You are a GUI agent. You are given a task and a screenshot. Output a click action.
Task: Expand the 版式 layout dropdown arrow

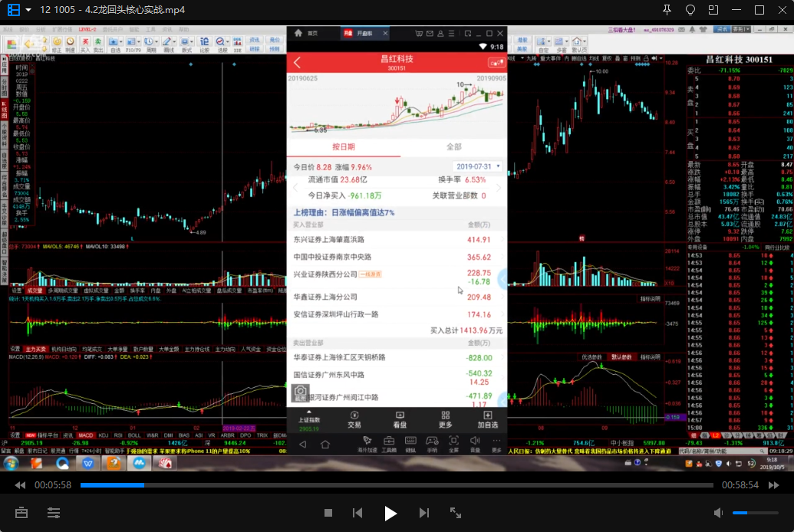[x=192, y=41]
